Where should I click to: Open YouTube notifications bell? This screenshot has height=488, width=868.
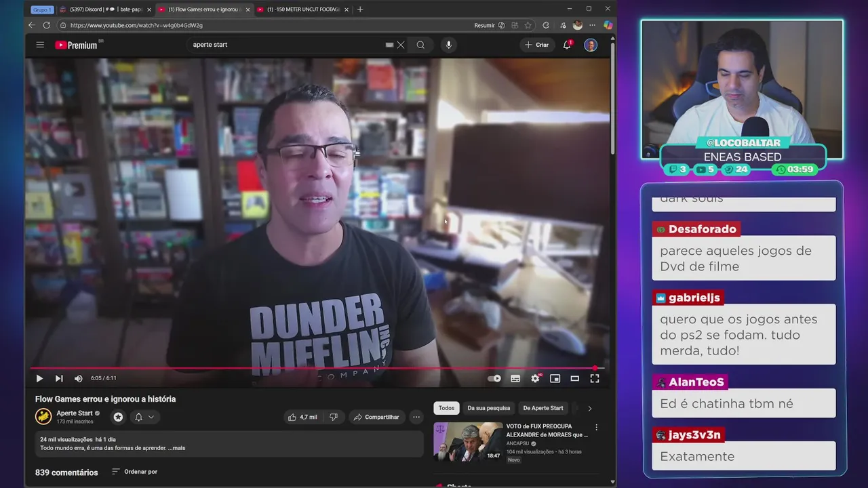click(x=567, y=45)
